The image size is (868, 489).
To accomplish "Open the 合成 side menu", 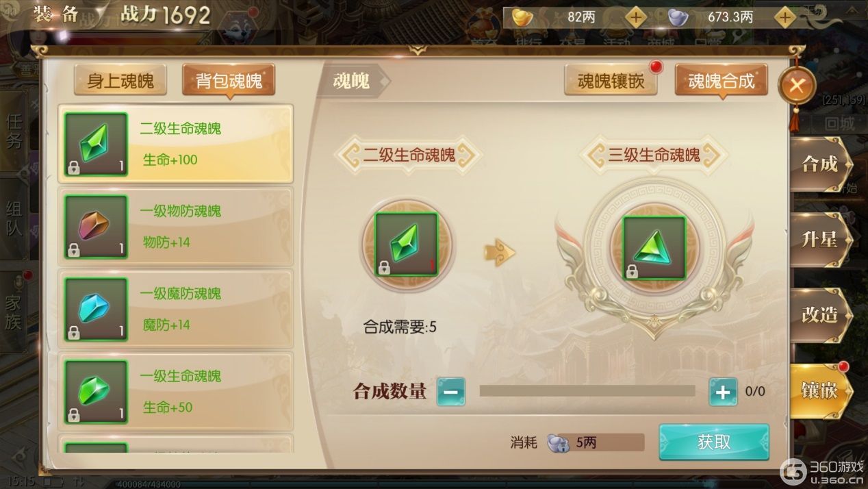I will [821, 164].
